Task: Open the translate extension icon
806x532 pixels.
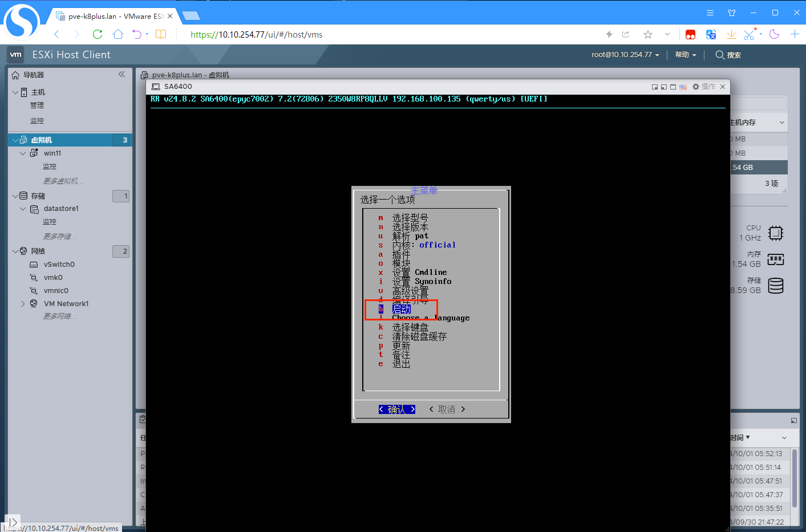Action: point(711,34)
